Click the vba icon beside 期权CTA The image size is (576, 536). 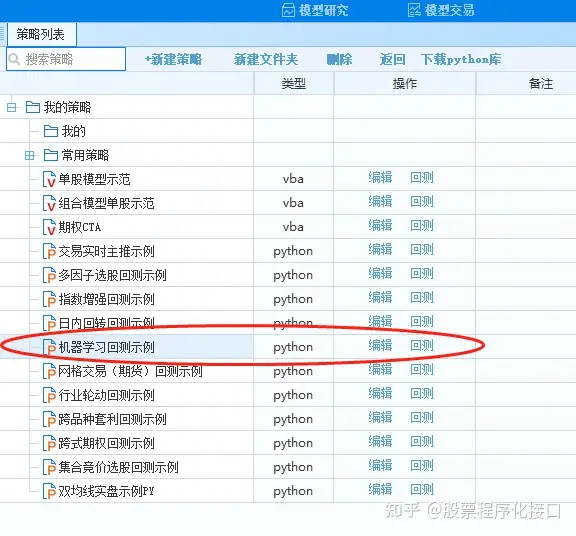click(x=49, y=227)
